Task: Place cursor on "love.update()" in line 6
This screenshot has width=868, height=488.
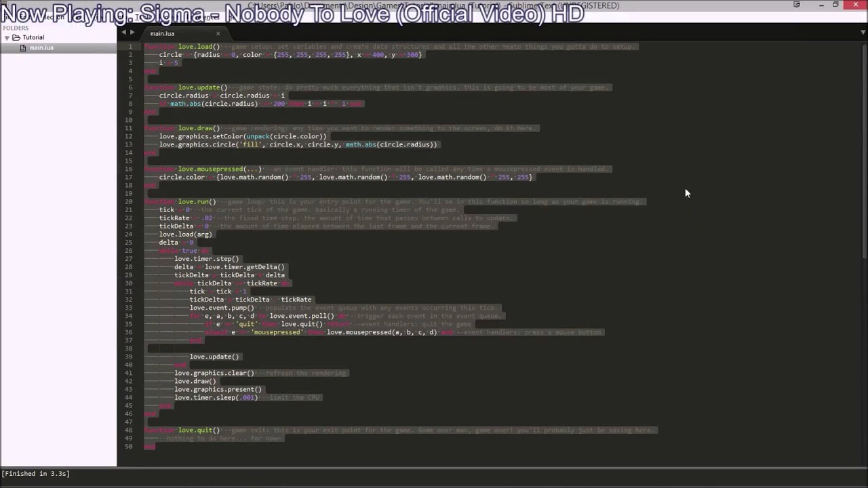Action: [203, 87]
